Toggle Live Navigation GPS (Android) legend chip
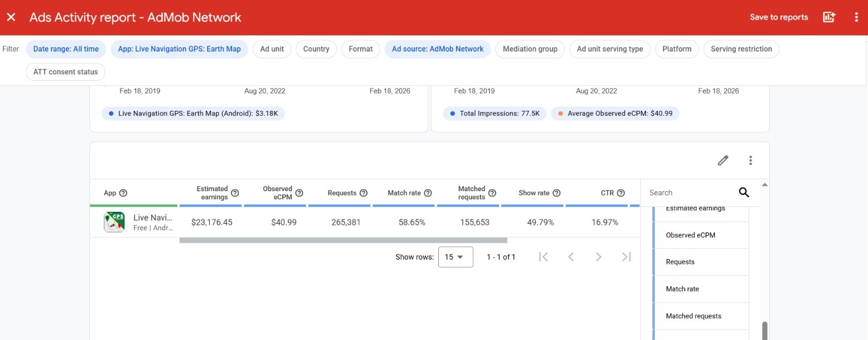This screenshot has width=868, height=340. [x=193, y=114]
